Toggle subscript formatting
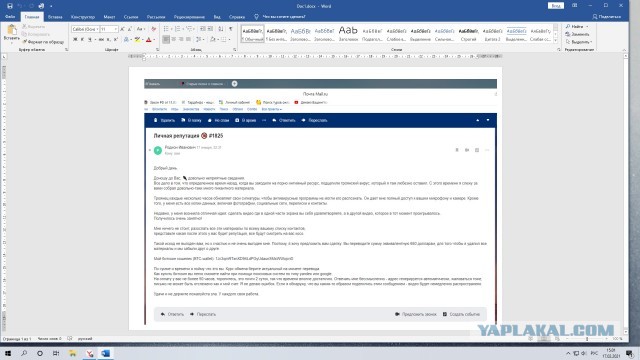Image resolution: width=640 pixels, height=360 pixels. click(x=109, y=40)
